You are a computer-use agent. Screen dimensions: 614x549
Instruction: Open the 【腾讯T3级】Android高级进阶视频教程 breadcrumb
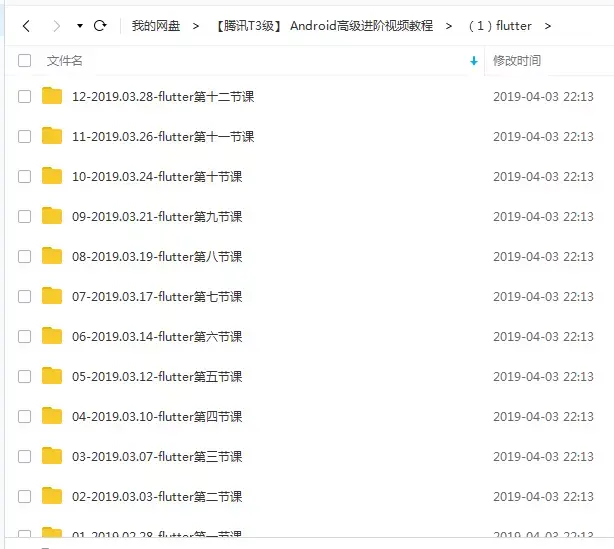tap(325, 26)
